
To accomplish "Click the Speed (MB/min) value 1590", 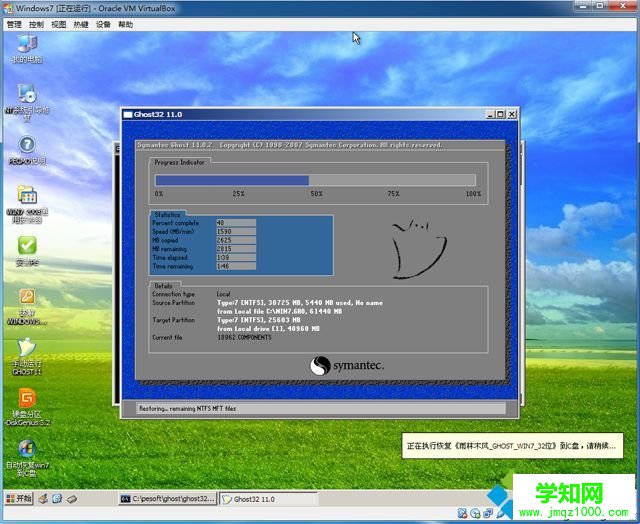I will [x=236, y=231].
